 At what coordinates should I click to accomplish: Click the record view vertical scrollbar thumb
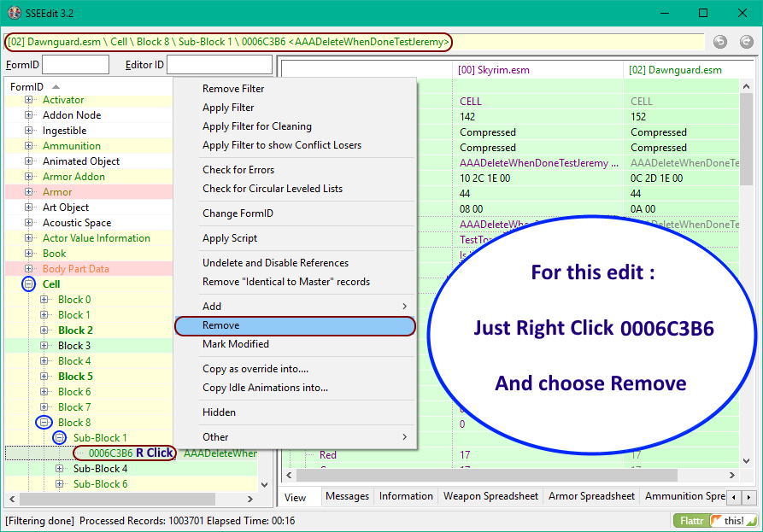point(746,139)
